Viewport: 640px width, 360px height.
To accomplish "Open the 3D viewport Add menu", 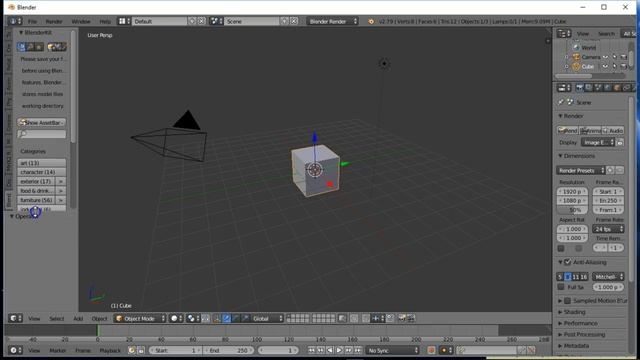I will click(x=78, y=318).
